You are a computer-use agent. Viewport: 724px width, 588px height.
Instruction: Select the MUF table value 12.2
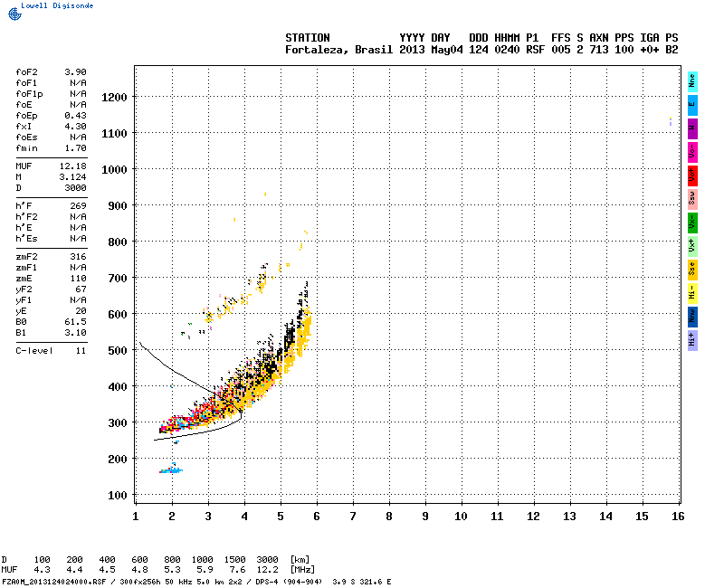point(267,570)
